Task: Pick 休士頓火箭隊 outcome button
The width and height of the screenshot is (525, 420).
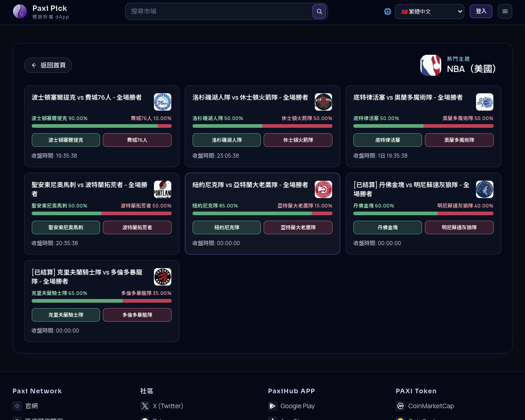Action: tap(298, 140)
